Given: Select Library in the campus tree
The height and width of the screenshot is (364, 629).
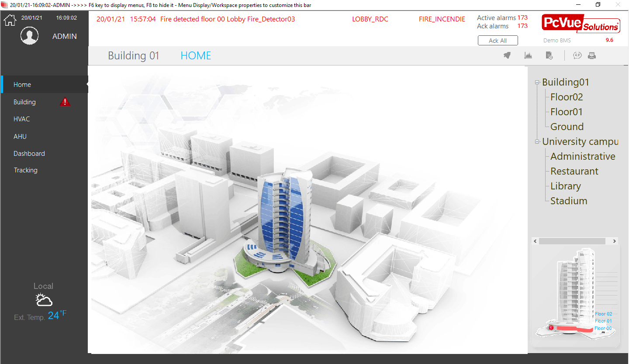Looking at the screenshot, I should [565, 186].
